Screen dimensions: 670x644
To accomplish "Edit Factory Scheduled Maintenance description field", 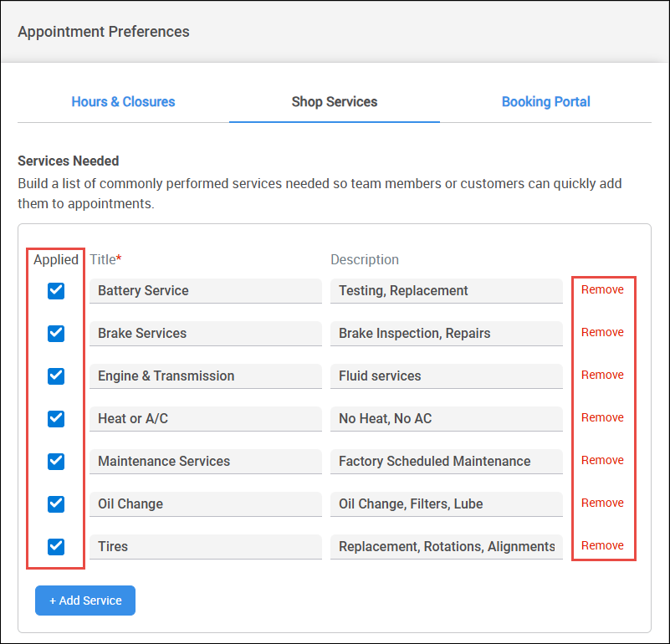I will coord(447,462).
